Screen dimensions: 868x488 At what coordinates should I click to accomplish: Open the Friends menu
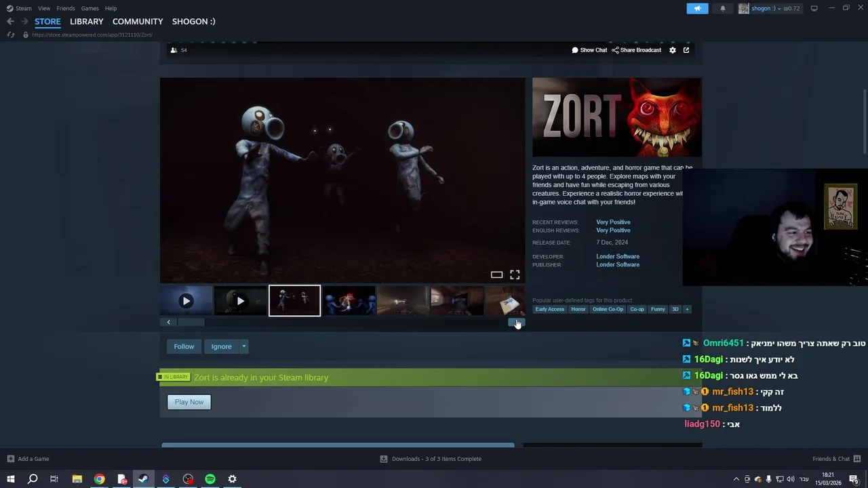(66, 8)
